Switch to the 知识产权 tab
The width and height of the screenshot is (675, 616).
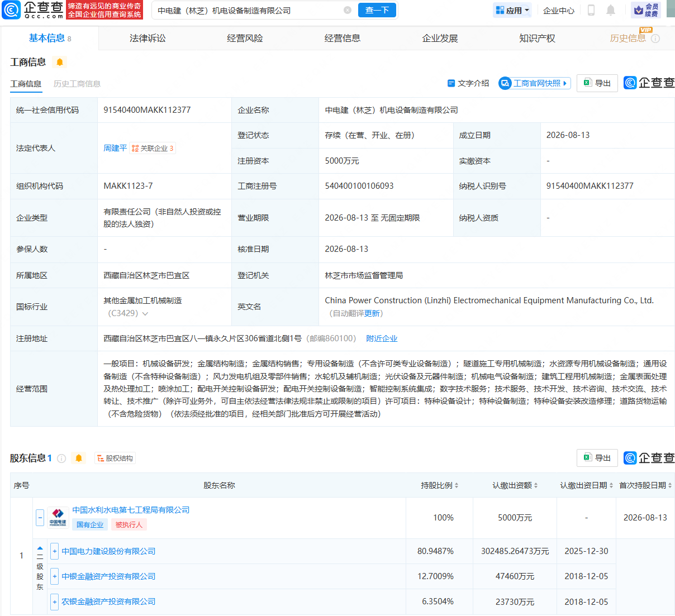tap(537, 38)
